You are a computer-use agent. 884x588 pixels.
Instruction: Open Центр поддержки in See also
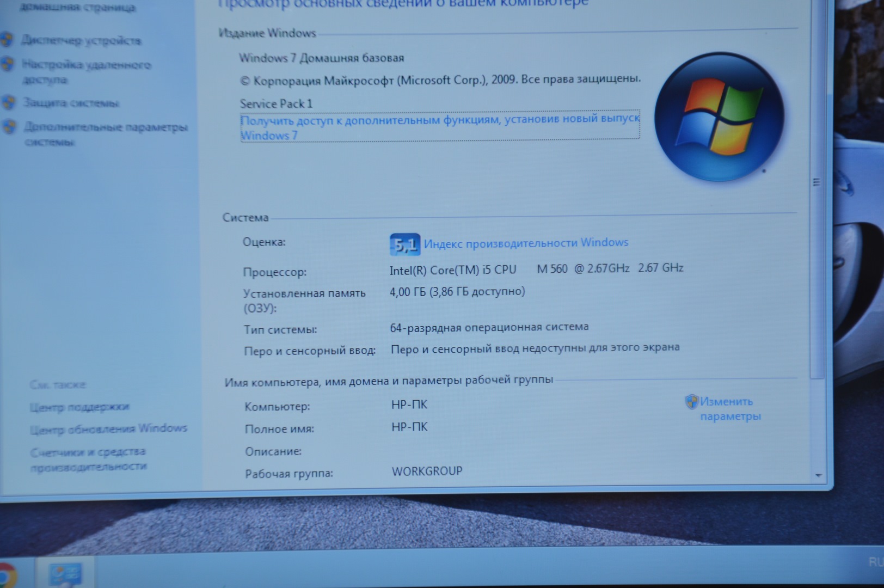(79, 407)
